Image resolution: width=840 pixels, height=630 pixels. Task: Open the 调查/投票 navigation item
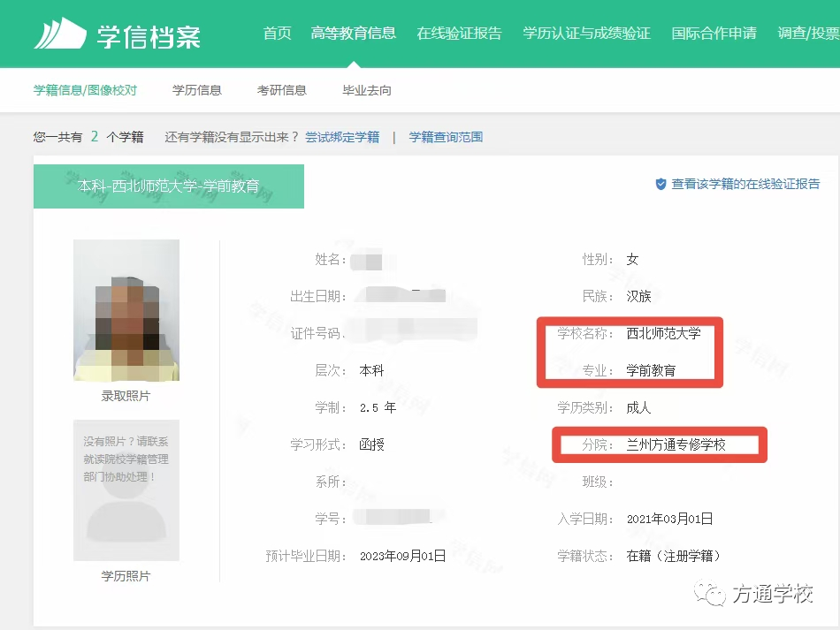coord(808,34)
